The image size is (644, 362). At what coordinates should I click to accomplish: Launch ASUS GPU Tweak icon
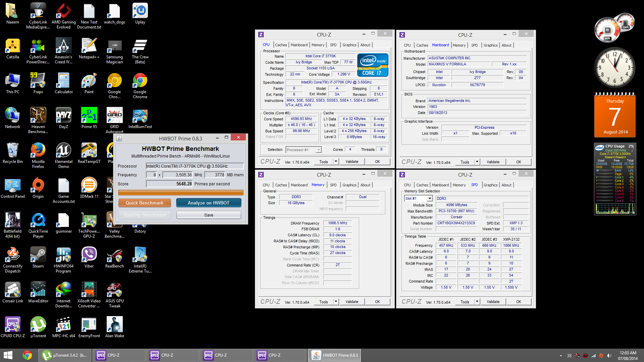pos(114,295)
